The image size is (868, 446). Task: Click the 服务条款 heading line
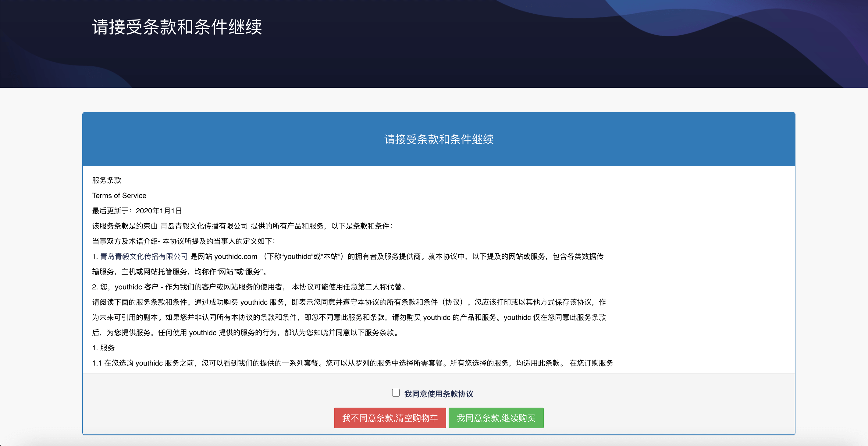106,180
